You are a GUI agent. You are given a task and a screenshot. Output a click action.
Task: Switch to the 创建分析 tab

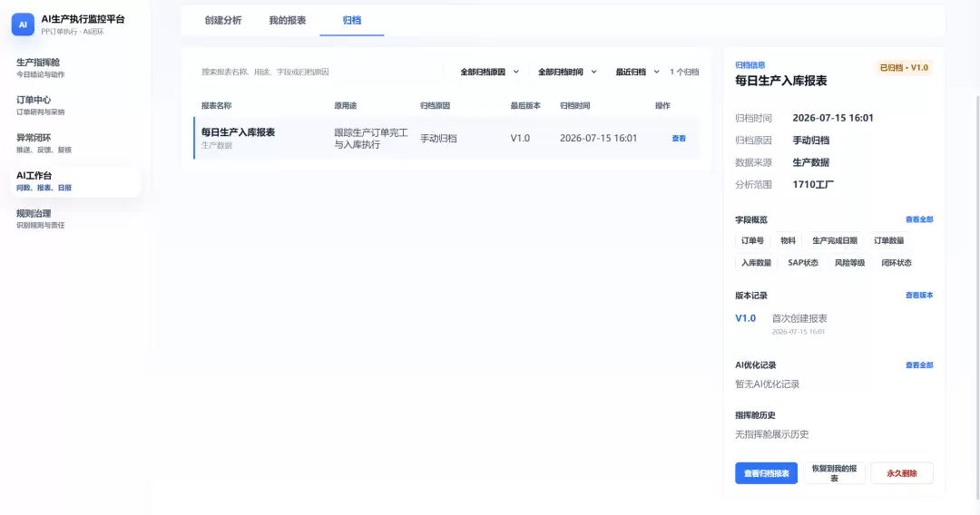pos(223,20)
